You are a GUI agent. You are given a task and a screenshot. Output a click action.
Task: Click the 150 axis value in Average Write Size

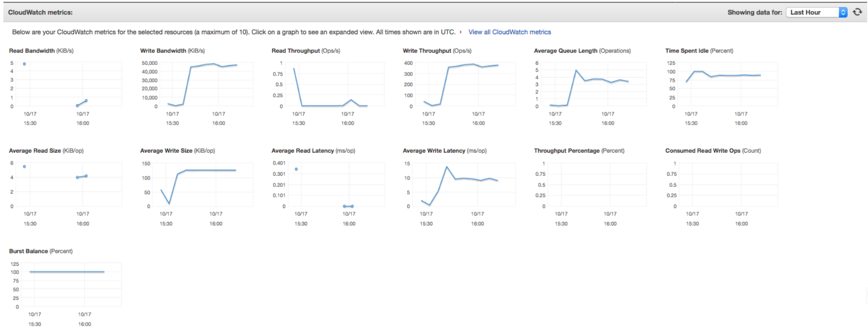[x=146, y=164]
